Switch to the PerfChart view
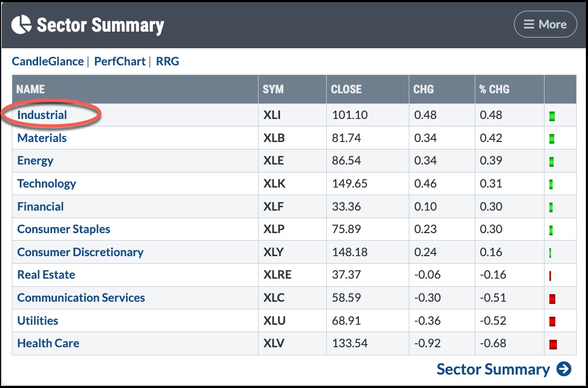The height and width of the screenshot is (388, 588). tap(120, 62)
